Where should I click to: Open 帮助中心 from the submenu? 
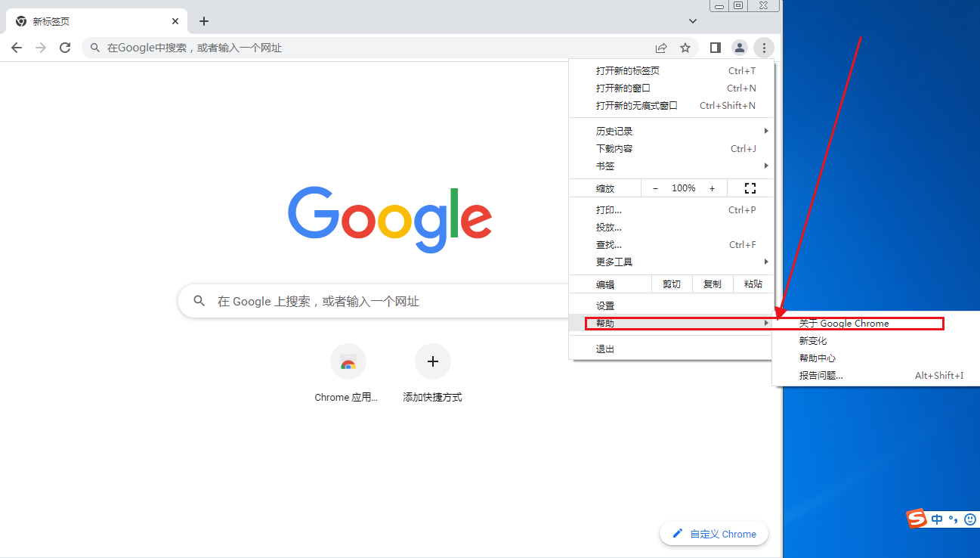876,358
